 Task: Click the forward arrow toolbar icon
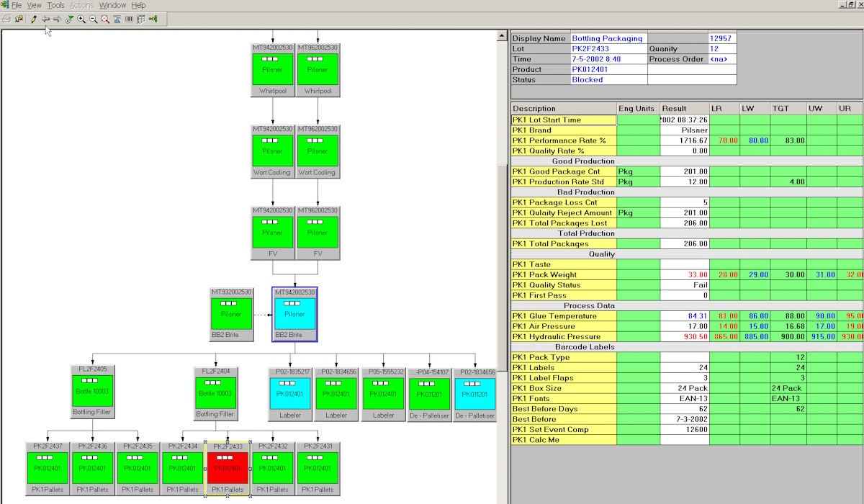57,19
